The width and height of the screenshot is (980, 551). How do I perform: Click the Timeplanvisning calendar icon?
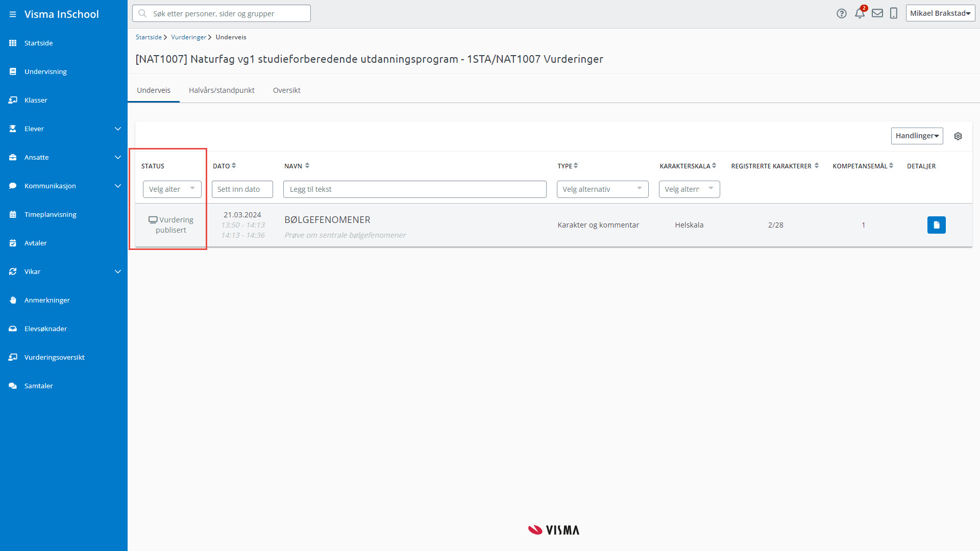coord(13,214)
